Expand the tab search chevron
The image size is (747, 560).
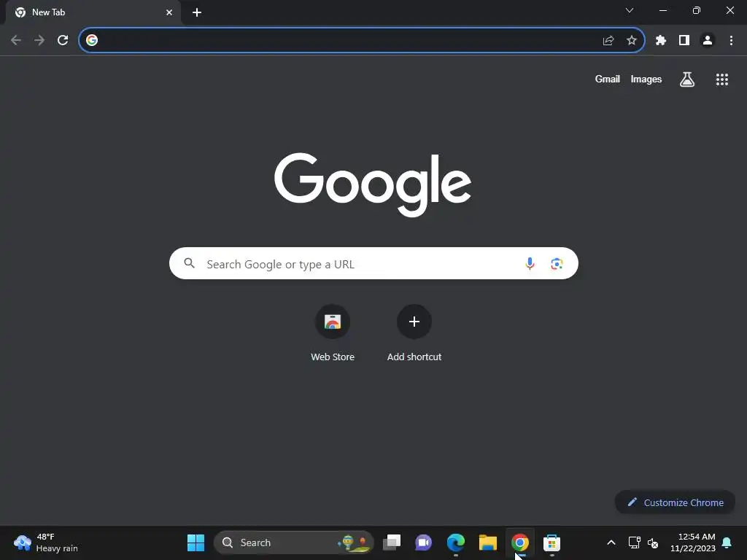pos(630,10)
